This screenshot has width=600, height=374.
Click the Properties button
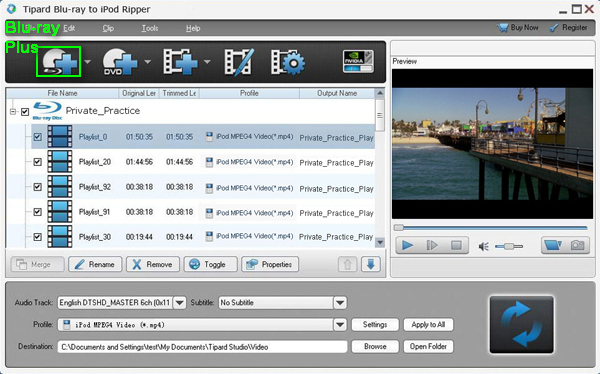(270, 264)
